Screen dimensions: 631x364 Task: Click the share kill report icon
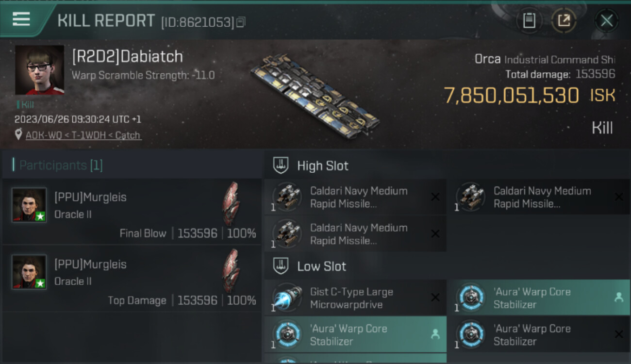(x=564, y=20)
